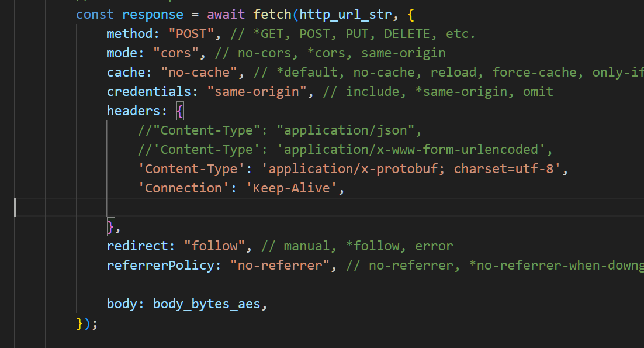644x348 pixels.
Task: Click the fetch function name
Action: pyautogui.click(x=272, y=14)
